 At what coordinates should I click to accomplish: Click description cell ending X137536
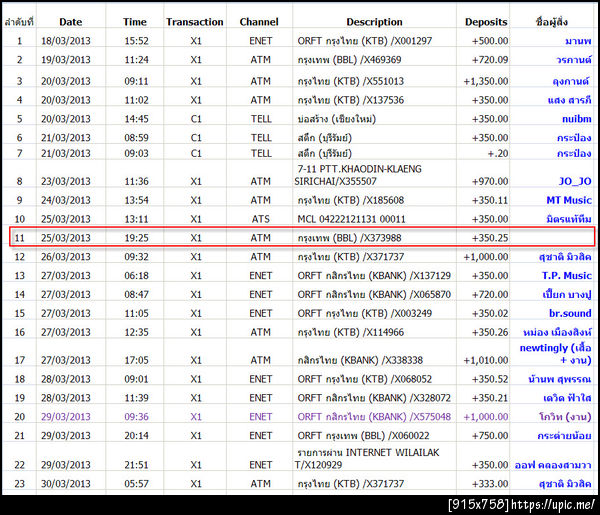(351, 100)
